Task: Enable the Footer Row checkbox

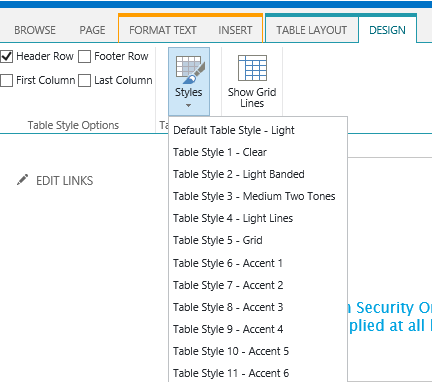Action: point(85,56)
